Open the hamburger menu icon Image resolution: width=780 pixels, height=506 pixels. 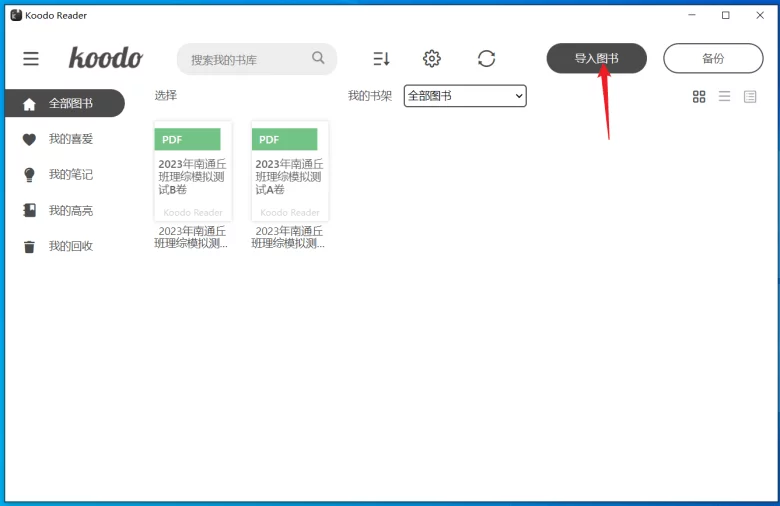(x=31, y=59)
